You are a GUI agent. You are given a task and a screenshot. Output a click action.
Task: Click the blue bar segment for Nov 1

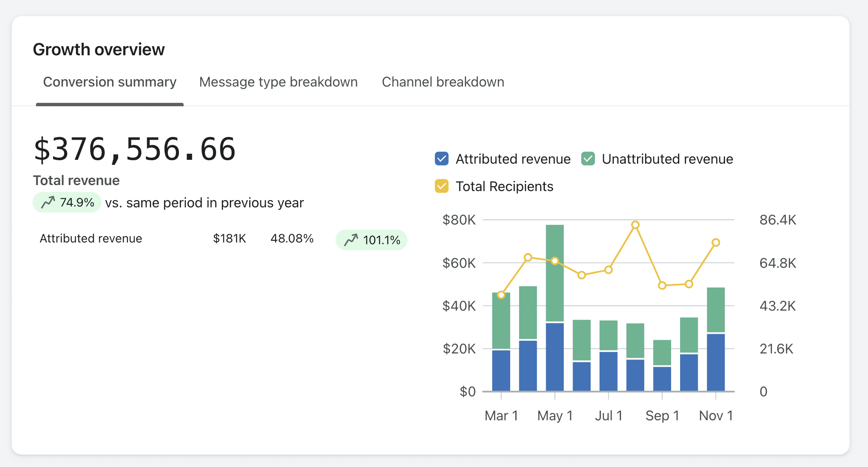(x=716, y=362)
